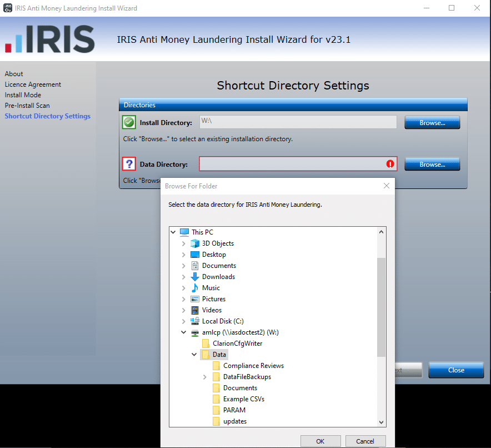Click the green check icon beside Install Directory

click(x=129, y=122)
